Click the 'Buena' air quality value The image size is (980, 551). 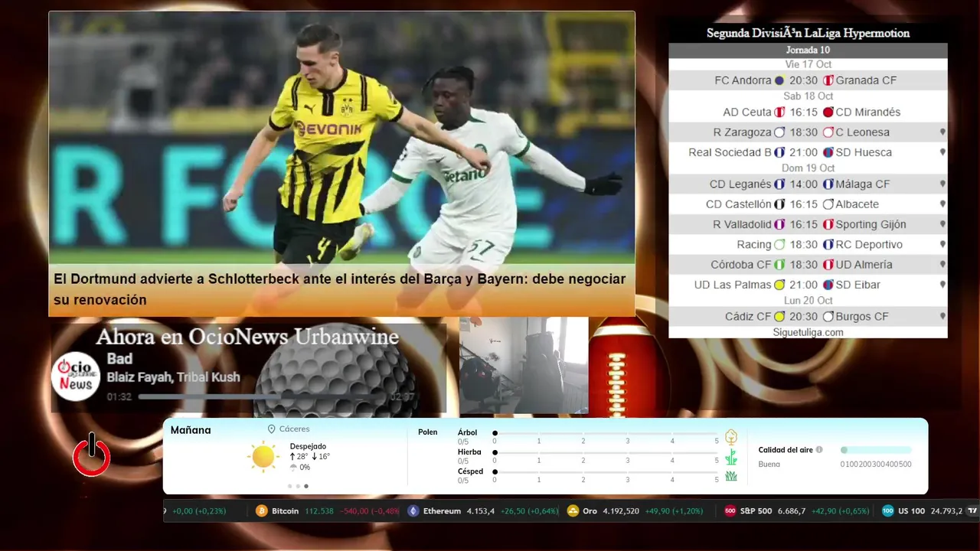pos(769,465)
